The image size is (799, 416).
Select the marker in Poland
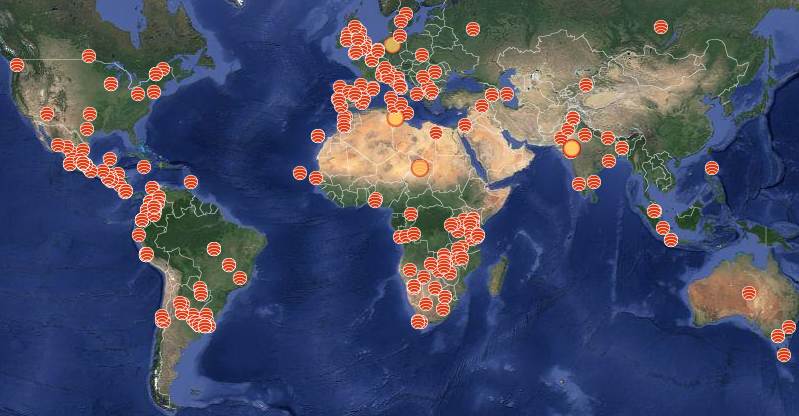coord(422,55)
